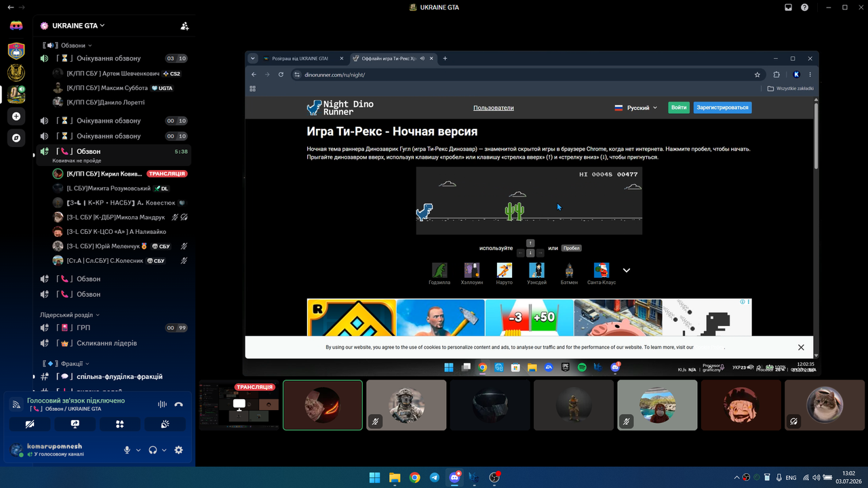Screen dimensions: 868x488
Task: Click the invite people icon beside UKRAINE GTA
Action: 184,26
